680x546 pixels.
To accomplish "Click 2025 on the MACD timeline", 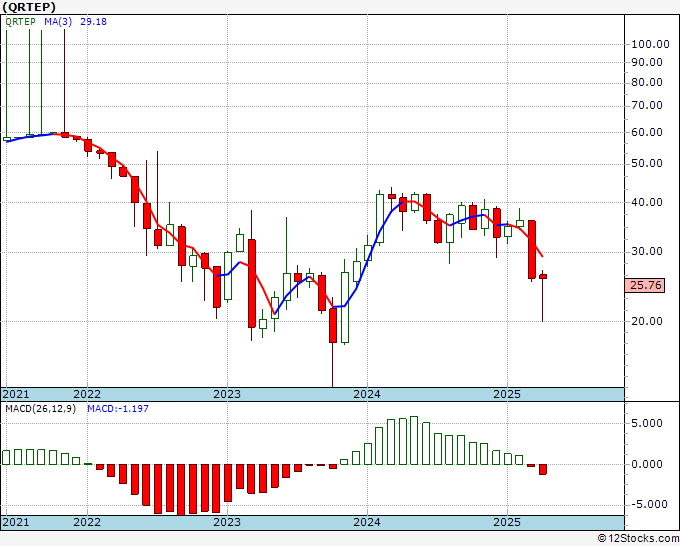I will (x=507, y=522).
